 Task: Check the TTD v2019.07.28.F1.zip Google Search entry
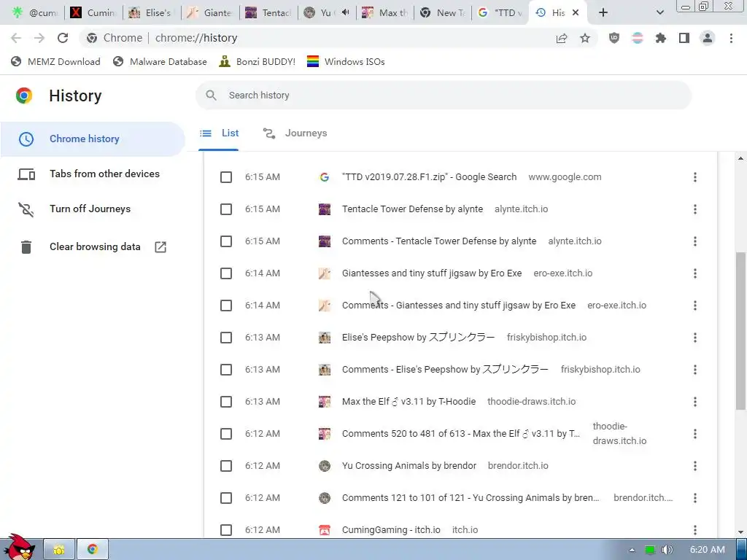click(x=226, y=177)
